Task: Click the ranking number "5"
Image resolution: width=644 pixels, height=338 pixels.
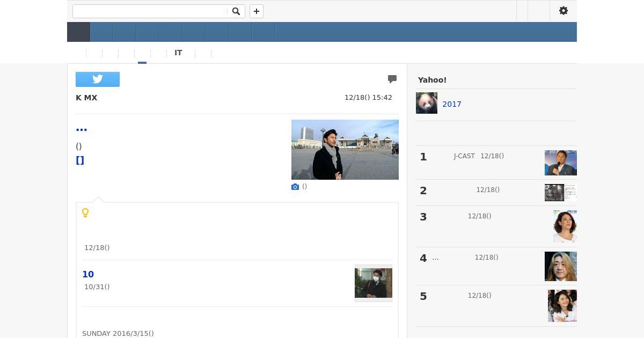Action: (423, 296)
